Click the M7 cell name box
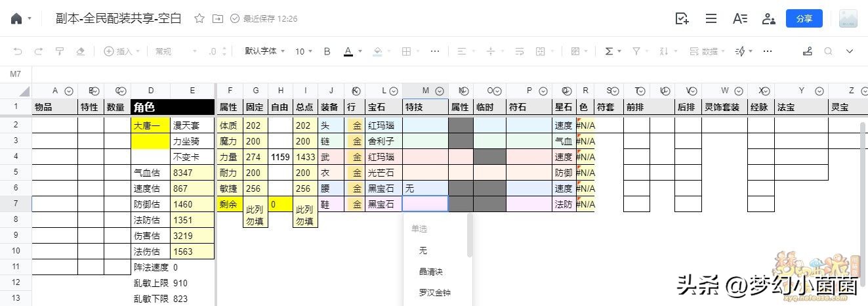 pos(16,74)
